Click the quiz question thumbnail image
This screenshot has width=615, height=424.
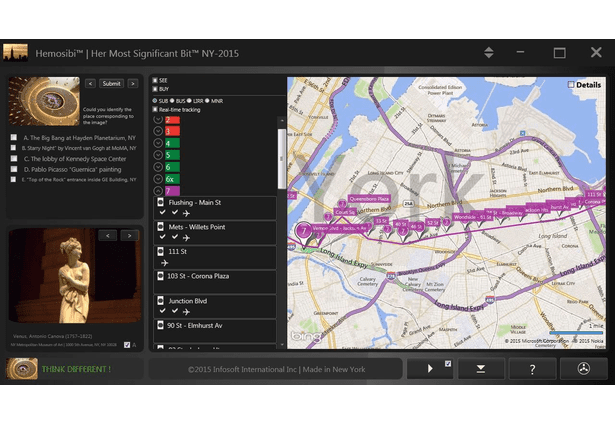44,101
